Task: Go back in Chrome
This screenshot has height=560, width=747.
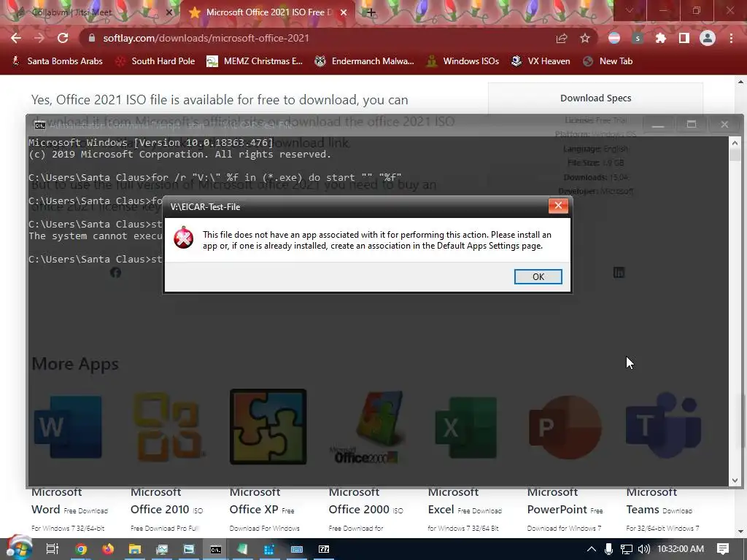Action: click(16, 38)
